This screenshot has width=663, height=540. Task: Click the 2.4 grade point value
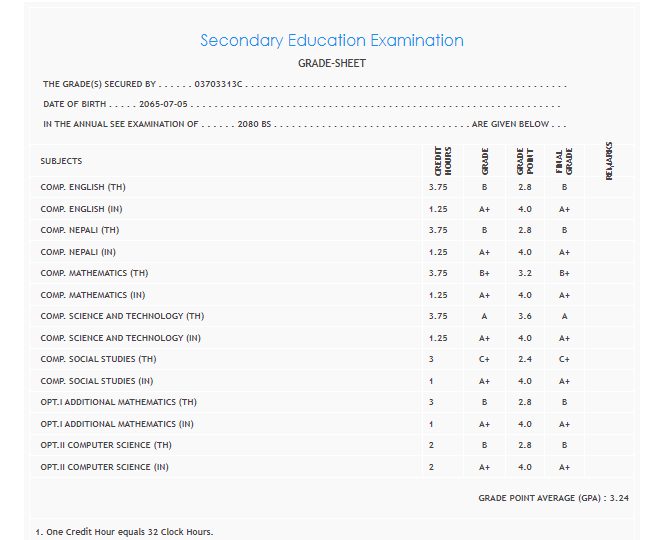[524, 359]
